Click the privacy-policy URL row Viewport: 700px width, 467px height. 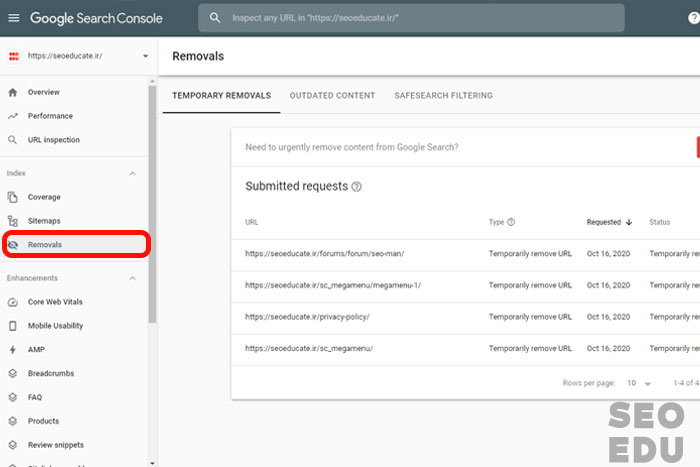pos(306,316)
